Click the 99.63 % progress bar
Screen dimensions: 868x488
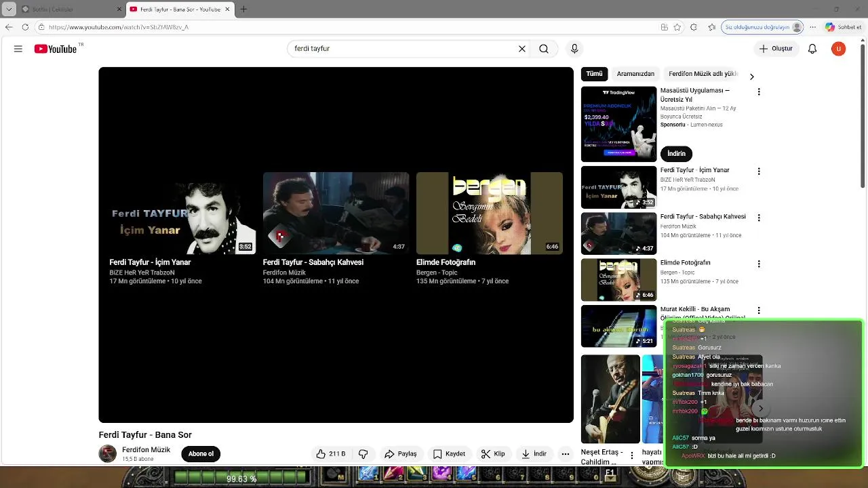[241, 479]
